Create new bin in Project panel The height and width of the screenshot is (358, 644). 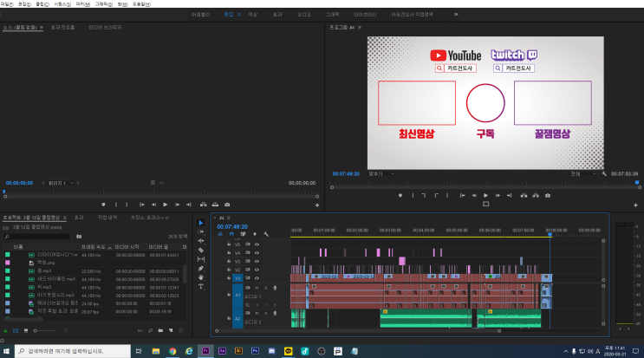pyautogui.click(x=160, y=330)
